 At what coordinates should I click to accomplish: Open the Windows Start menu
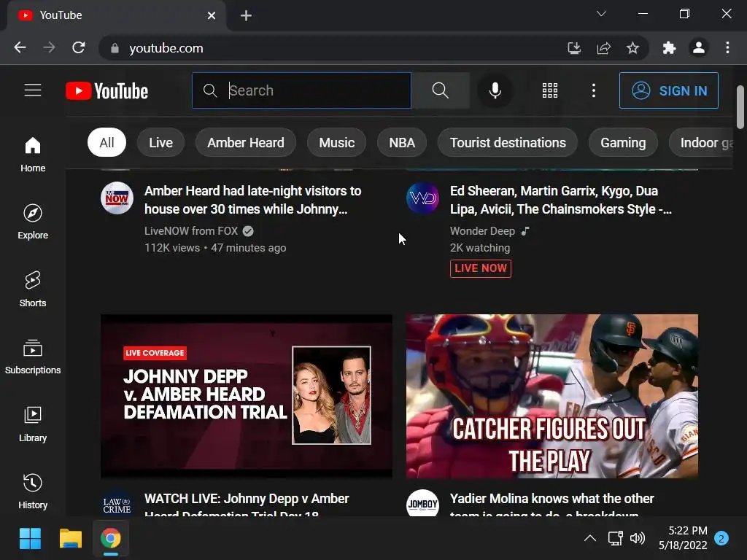point(30,539)
